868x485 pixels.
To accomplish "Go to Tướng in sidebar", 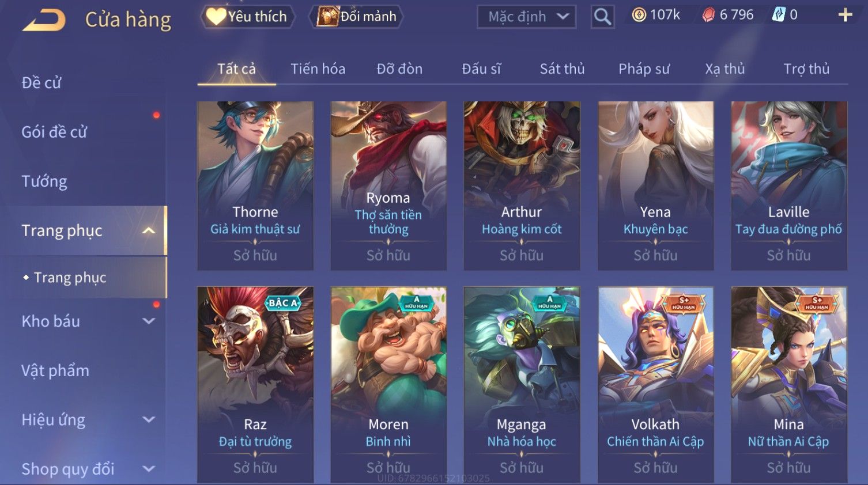I will pos(44,181).
